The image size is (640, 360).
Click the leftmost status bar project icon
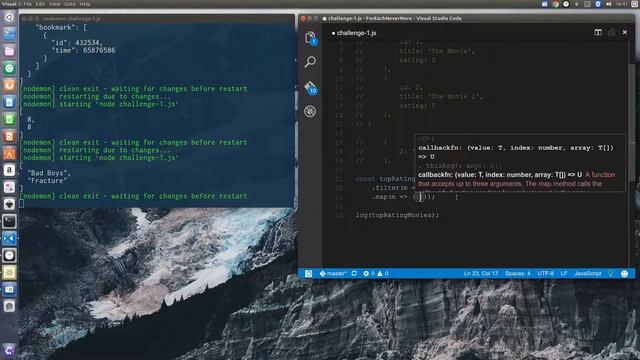tap(309, 273)
